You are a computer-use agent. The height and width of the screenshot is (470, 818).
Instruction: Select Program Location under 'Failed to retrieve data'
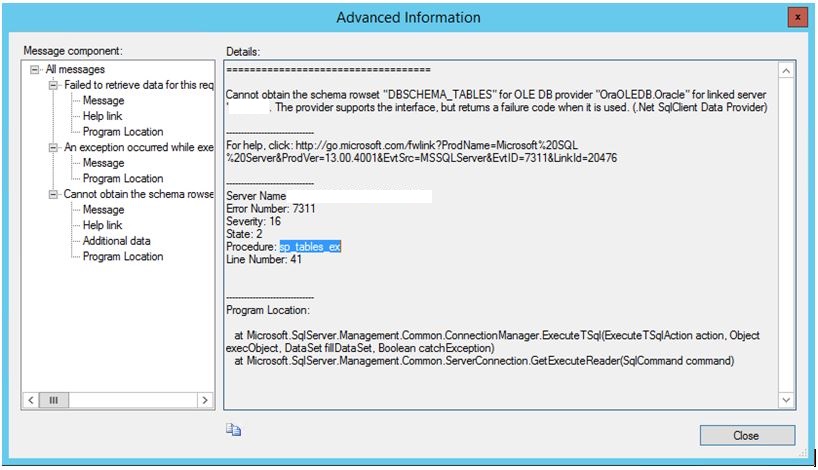coord(123,131)
